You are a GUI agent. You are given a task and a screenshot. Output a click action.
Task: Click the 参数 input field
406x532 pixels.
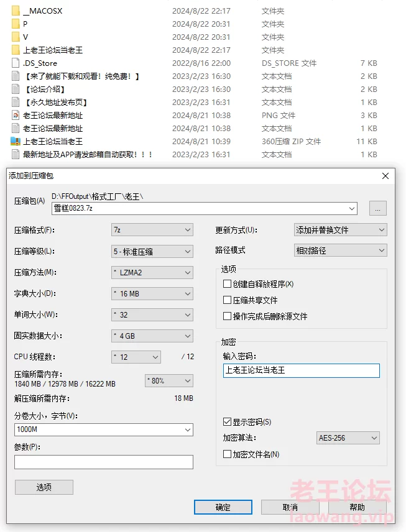coord(104,462)
